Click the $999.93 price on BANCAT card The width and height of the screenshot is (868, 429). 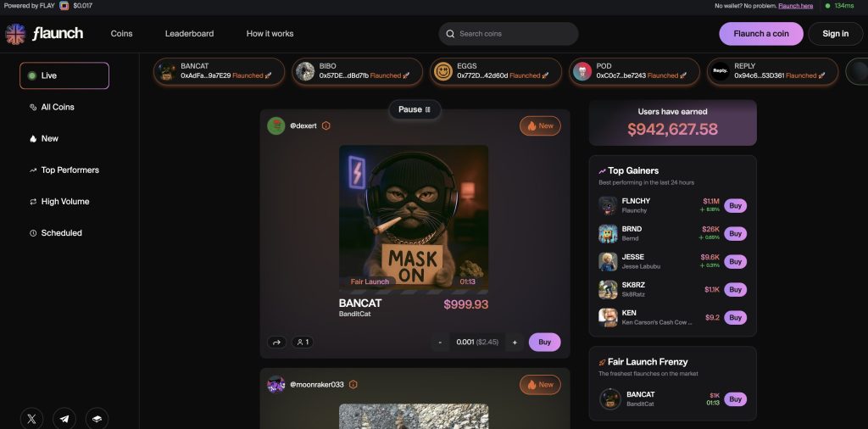(466, 304)
